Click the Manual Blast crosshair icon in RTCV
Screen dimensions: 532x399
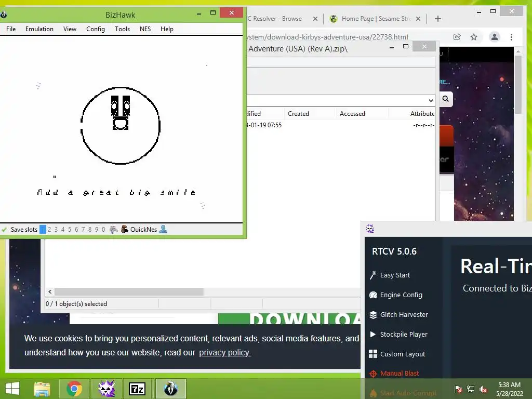tap(373, 374)
